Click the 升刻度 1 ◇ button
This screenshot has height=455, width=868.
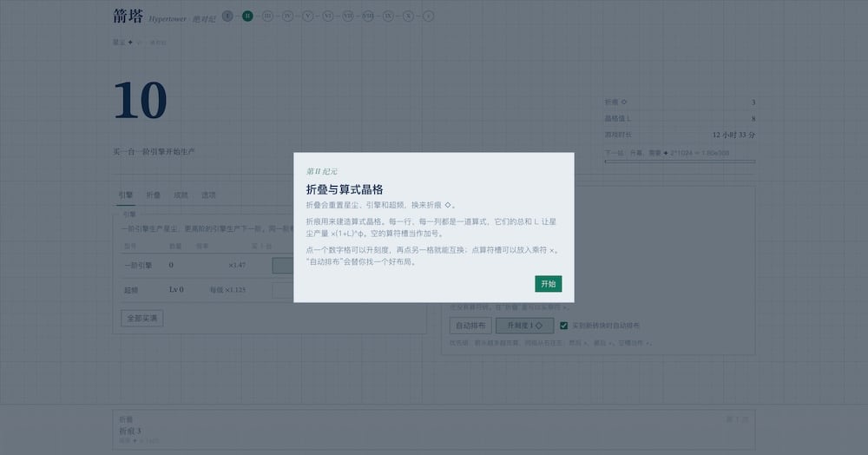click(x=525, y=326)
